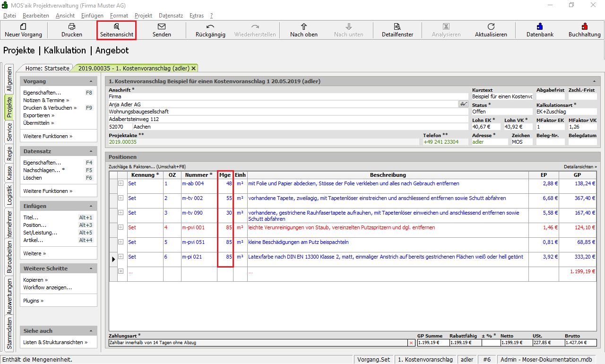Click the Kurztext input field
Screen dimensions: 605x364
502,96
